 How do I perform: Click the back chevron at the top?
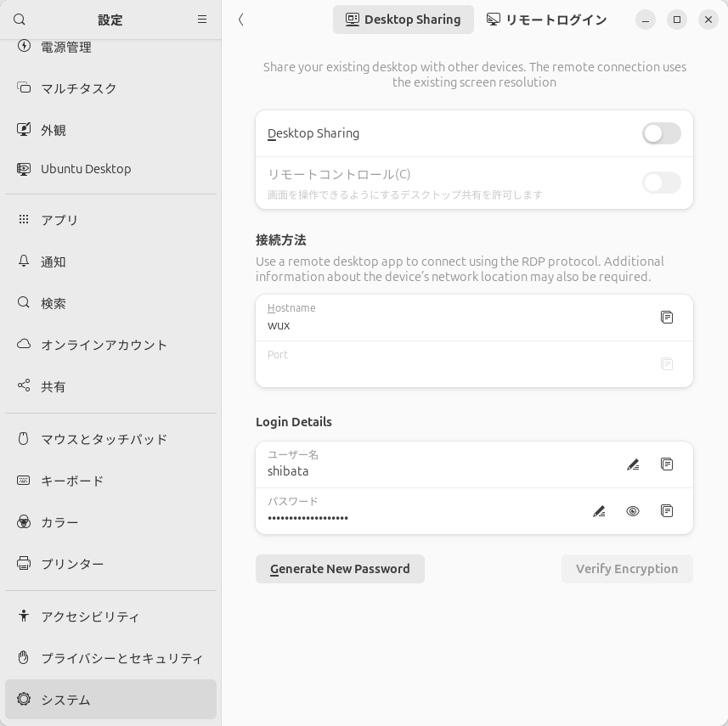(241, 20)
